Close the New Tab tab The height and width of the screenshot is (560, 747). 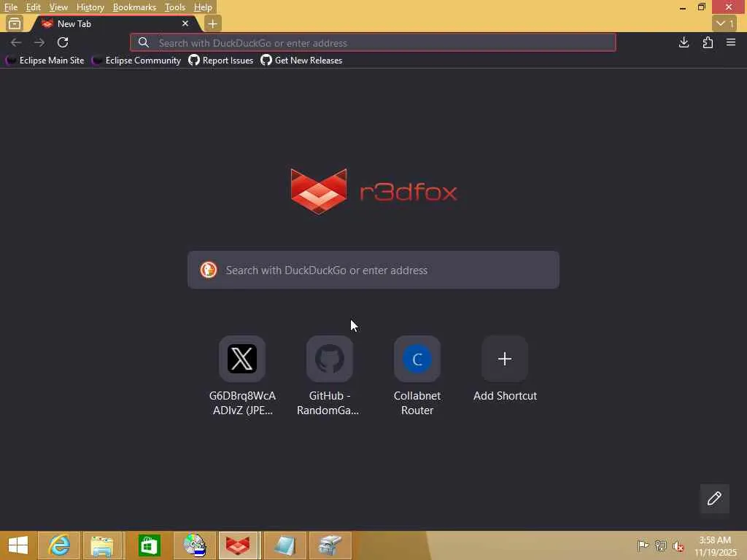point(185,23)
